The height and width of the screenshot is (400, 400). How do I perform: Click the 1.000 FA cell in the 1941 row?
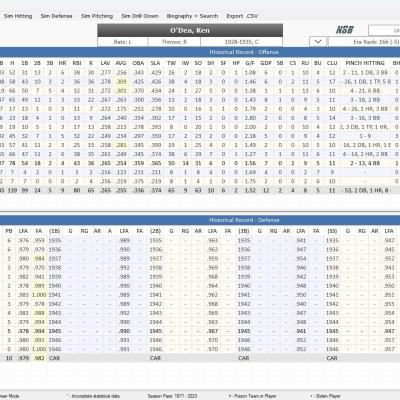tap(39, 295)
